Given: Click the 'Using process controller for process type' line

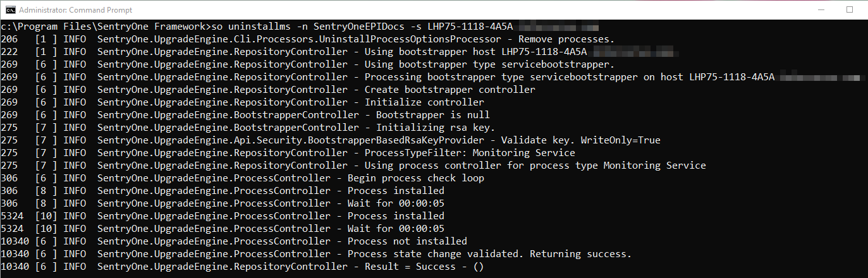Looking at the screenshot, I should tap(535, 166).
